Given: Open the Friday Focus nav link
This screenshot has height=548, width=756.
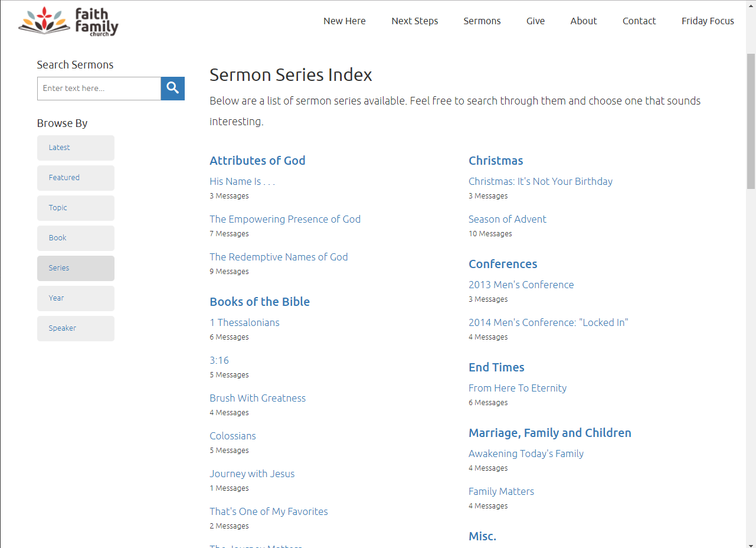Looking at the screenshot, I should pyautogui.click(x=708, y=21).
